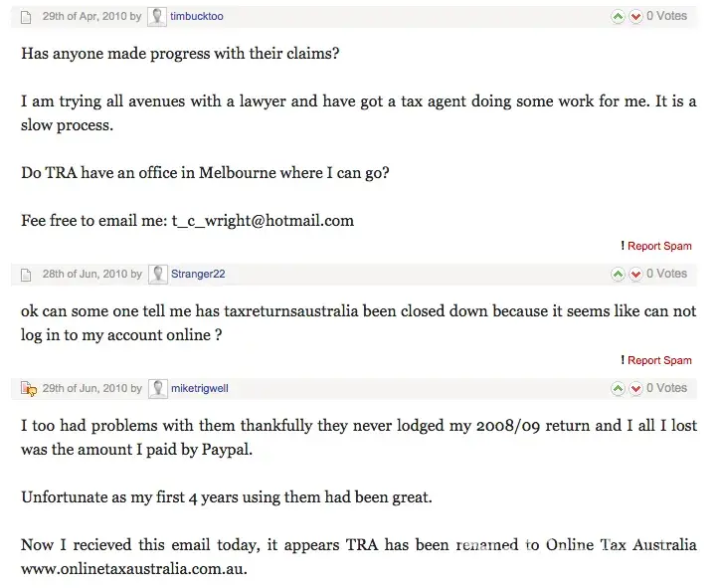This screenshot has height=588, width=720.
Task: Click the post icon on the 29th of Jun post
Action: [x=28, y=389]
